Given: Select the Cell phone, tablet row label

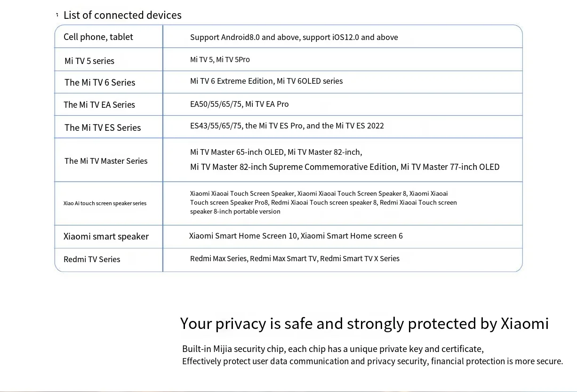Looking at the screenshot, I should tap(98, 37).
